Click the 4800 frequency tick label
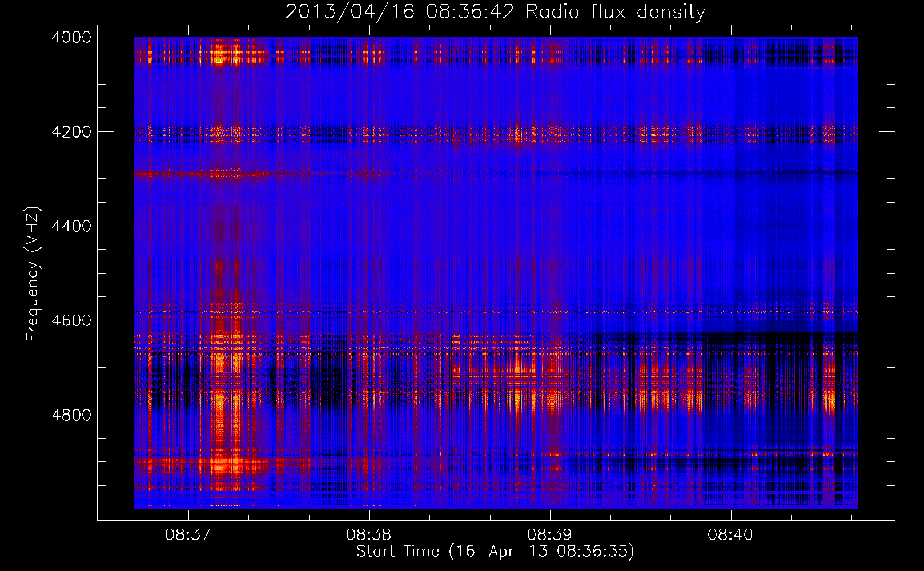This screenshot has height=571, width=924. pyautogui.click(x=71, y=415)
